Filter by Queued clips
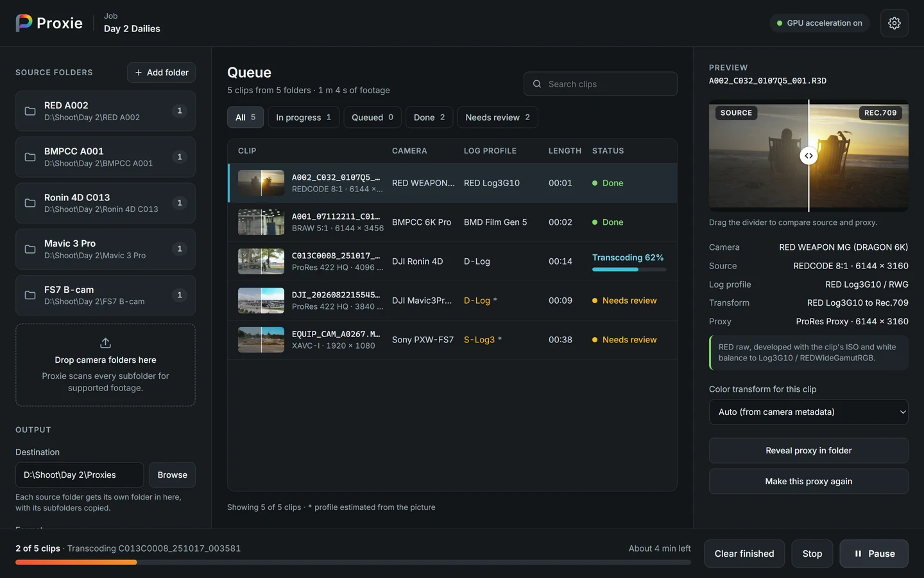The image size is (924, 578). pyautogui.click(x=372, y=118)
